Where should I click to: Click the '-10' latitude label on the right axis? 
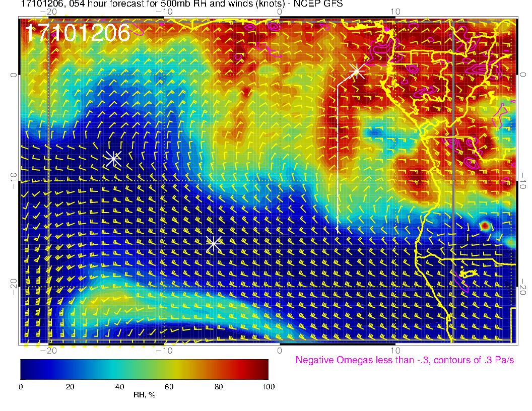pyautogui.click(x=523, y=181)
